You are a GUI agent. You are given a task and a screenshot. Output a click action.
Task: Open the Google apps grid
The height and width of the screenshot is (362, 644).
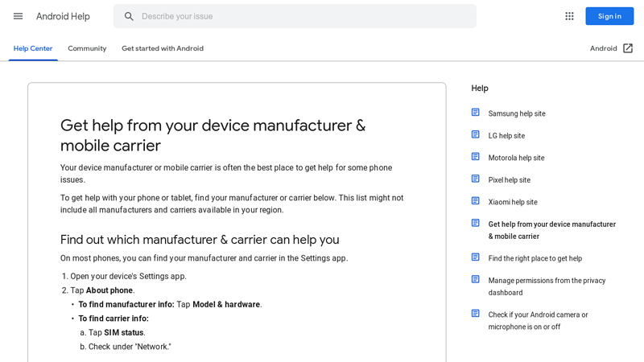click(569, 16)
